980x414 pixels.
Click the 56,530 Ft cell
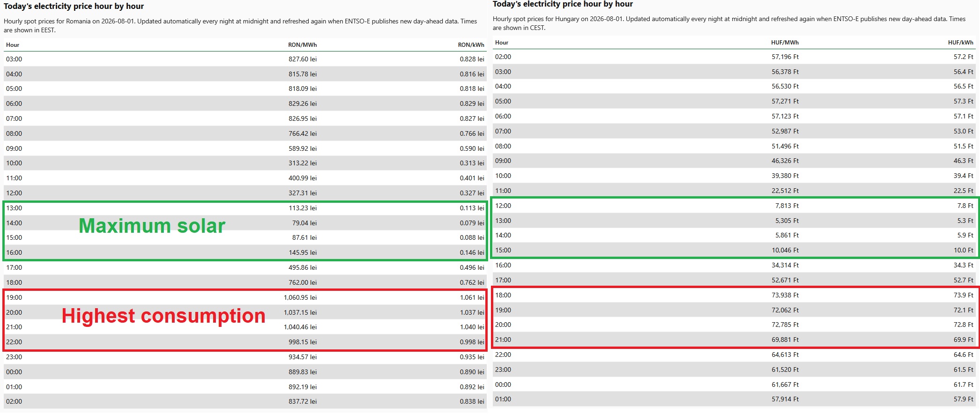point(785,86)
